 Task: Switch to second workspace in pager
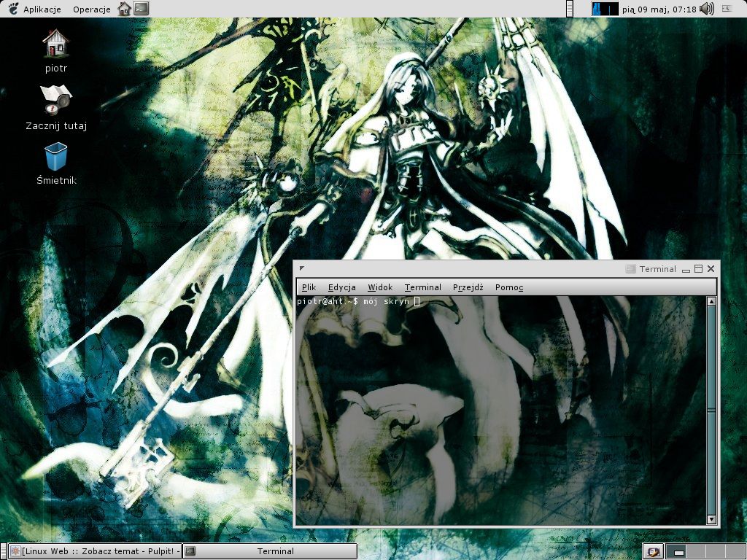[x=696, y=551]
